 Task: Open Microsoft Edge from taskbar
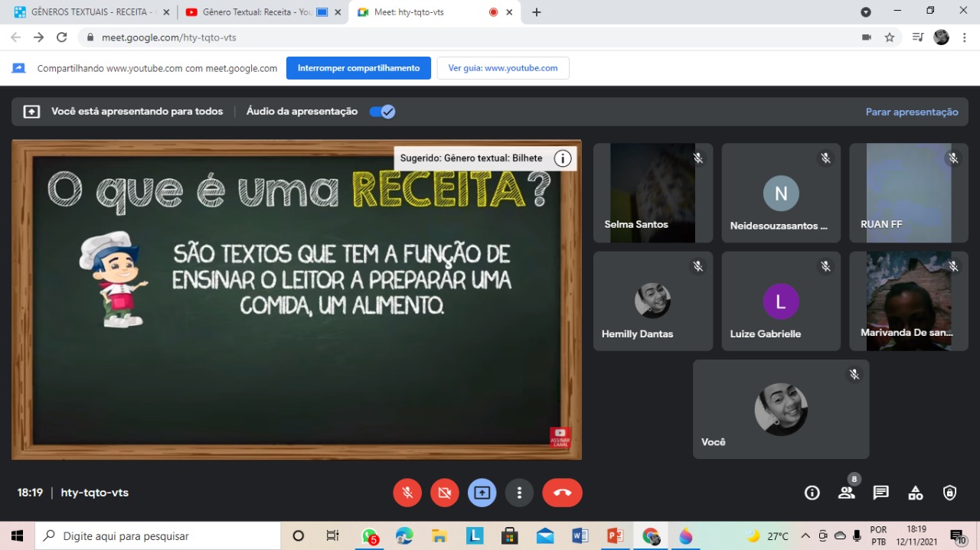tap(404, 535)
